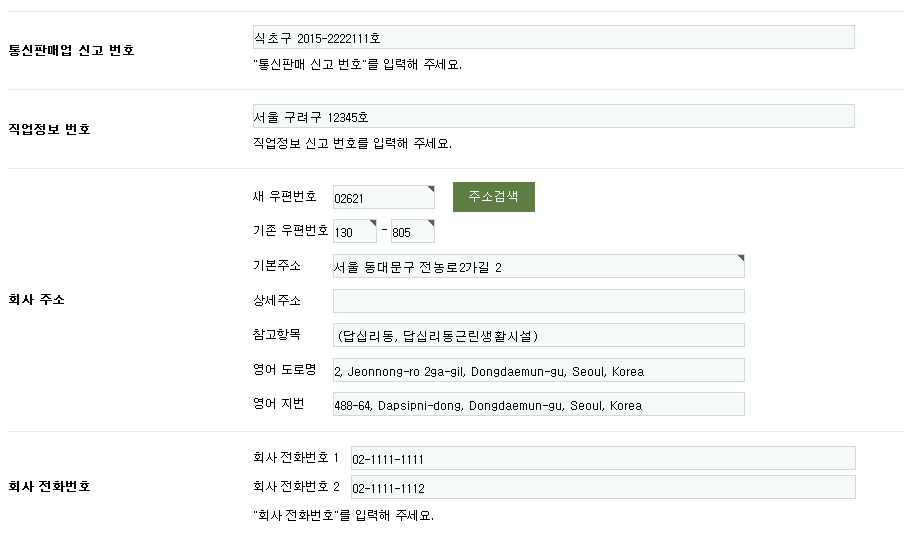Click the 직업정보 번호 input field
Viewport: 904px width, 535px height.
tap(553, 116)
